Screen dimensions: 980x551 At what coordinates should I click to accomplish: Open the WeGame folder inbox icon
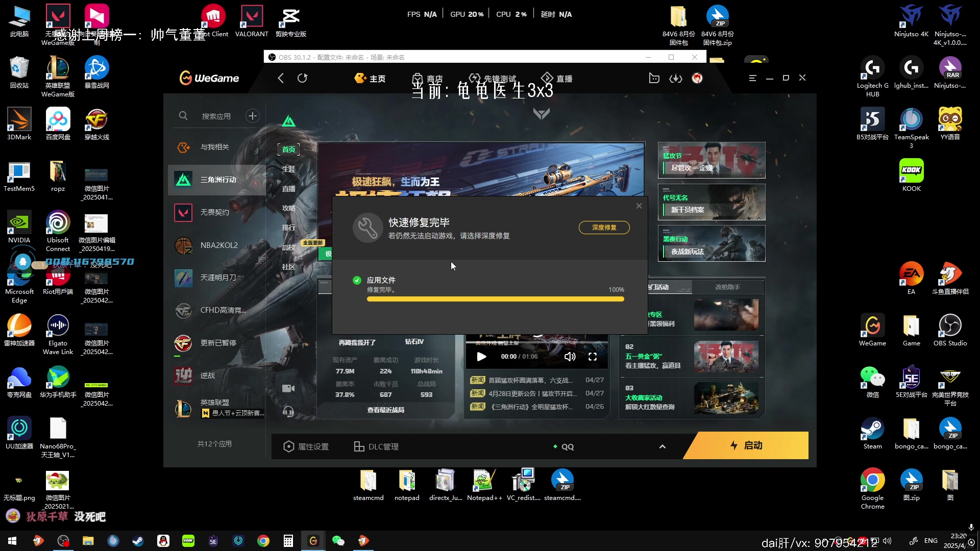pyautogui.click(x=654, y=78)
